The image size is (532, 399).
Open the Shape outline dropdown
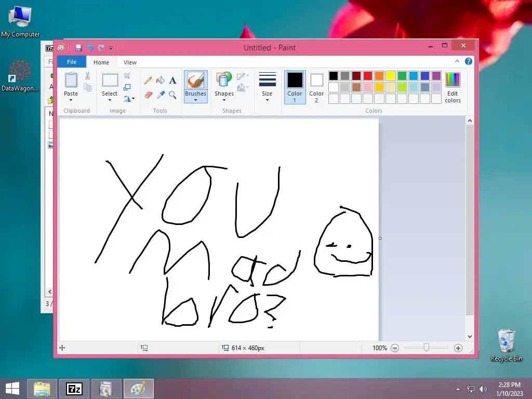(x=243, y=76)
